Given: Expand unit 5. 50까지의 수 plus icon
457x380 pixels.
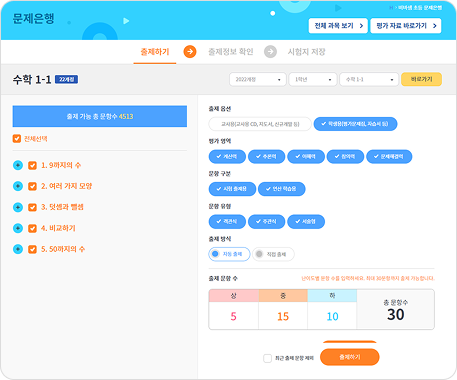Looking at the screenshot, I should tap(18, 249).
